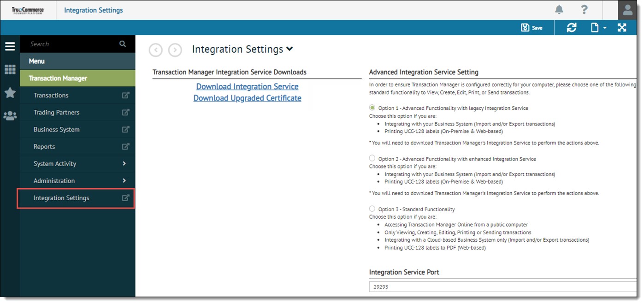This screenshot has height=304, width=644.
Task: Go forward with the right arrow circle
Action: pyautogui.click(x=175, y=50)
